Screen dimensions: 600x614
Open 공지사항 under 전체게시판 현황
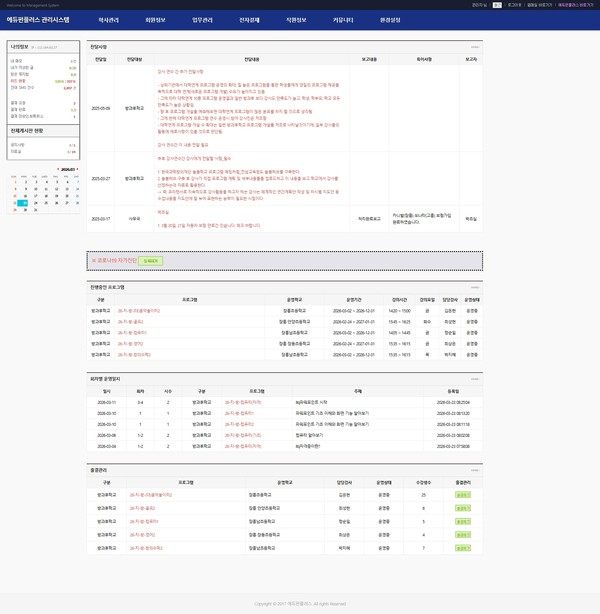(17, 145)
